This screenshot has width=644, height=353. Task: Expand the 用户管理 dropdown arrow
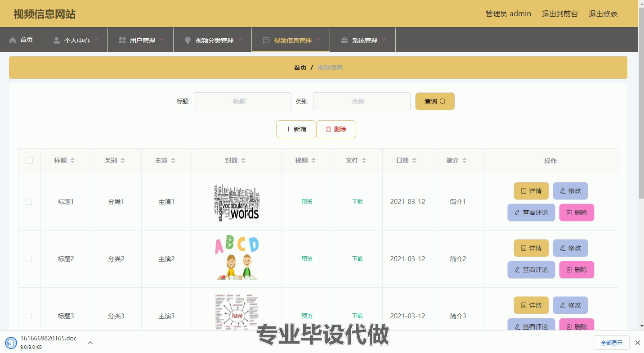pos(162,40)
